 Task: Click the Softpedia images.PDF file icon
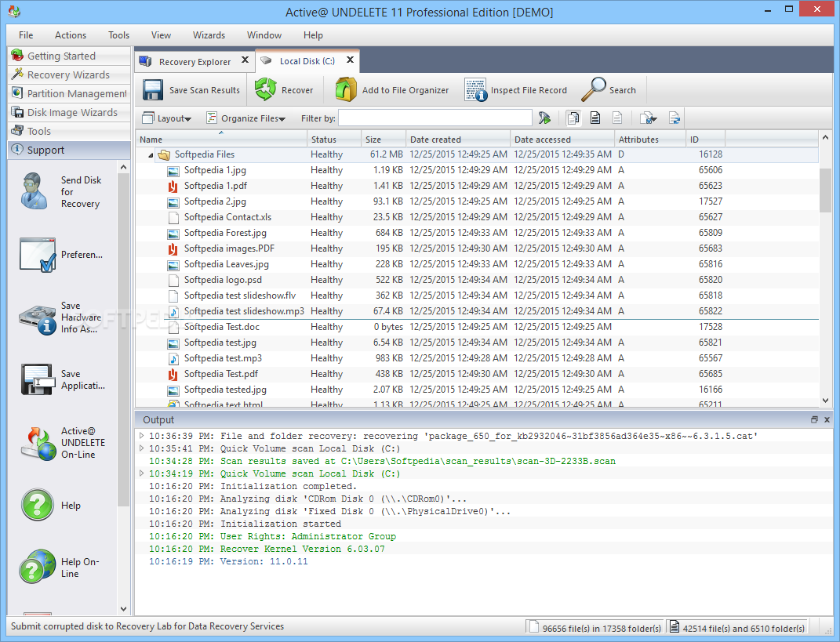[x=173, y=249]
